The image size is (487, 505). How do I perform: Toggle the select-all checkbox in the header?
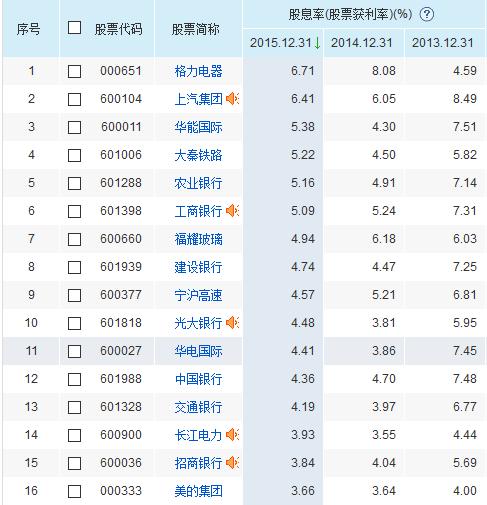74,28
